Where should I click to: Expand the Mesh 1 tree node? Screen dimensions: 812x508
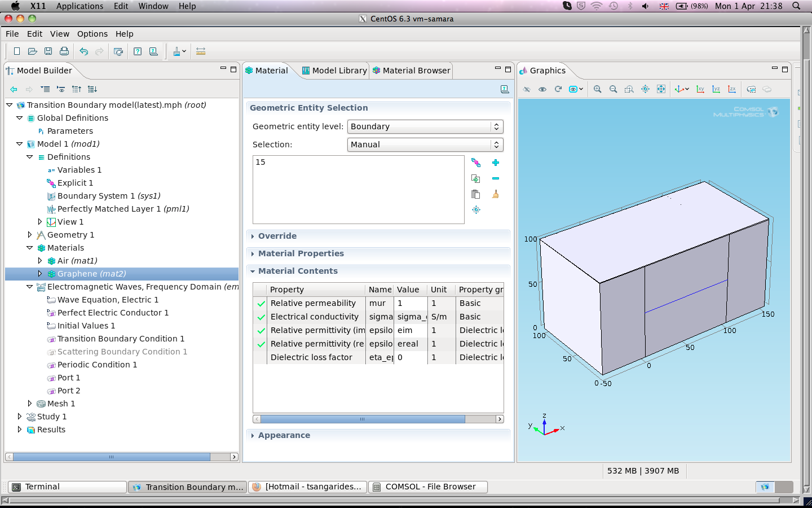pos(30,404)
